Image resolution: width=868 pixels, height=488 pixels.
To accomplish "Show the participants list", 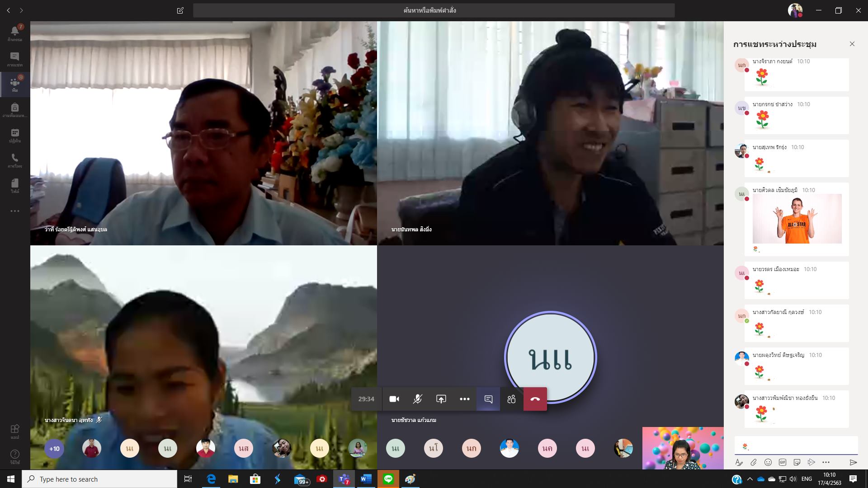I will (x=511, y=399).
